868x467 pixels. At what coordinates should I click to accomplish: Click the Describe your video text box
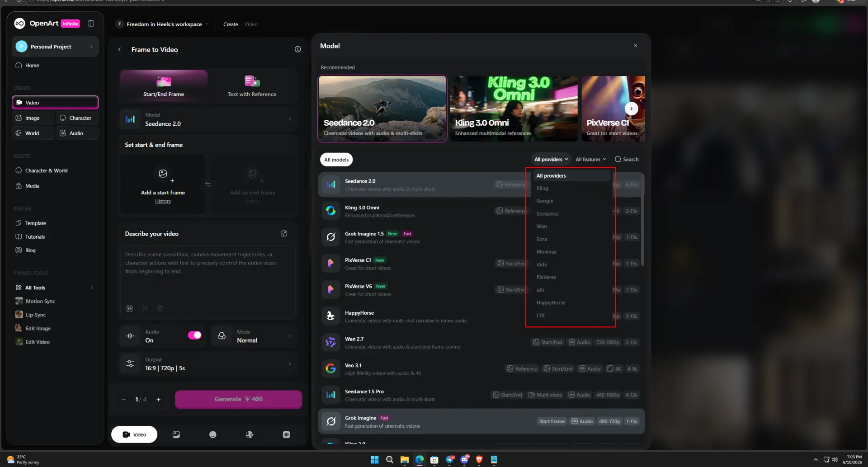tap(208, 282)
